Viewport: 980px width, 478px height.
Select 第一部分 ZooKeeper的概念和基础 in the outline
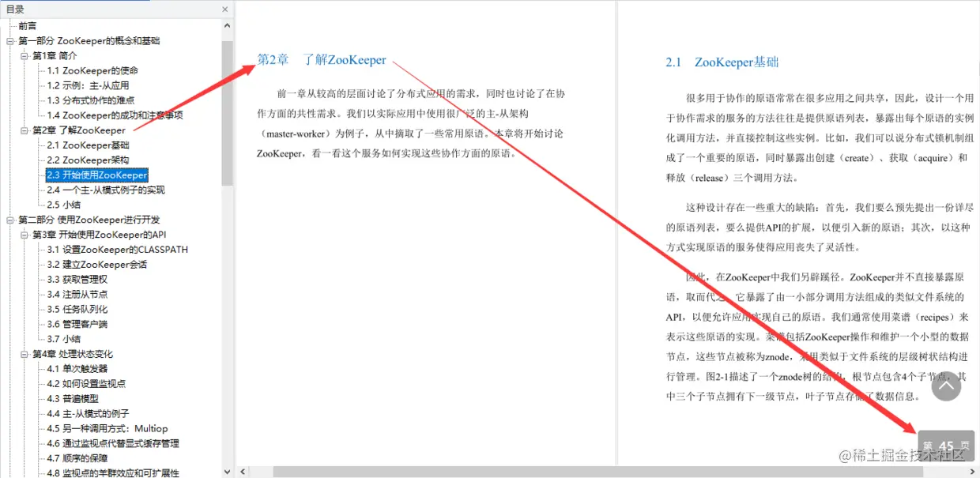[89, 40]
